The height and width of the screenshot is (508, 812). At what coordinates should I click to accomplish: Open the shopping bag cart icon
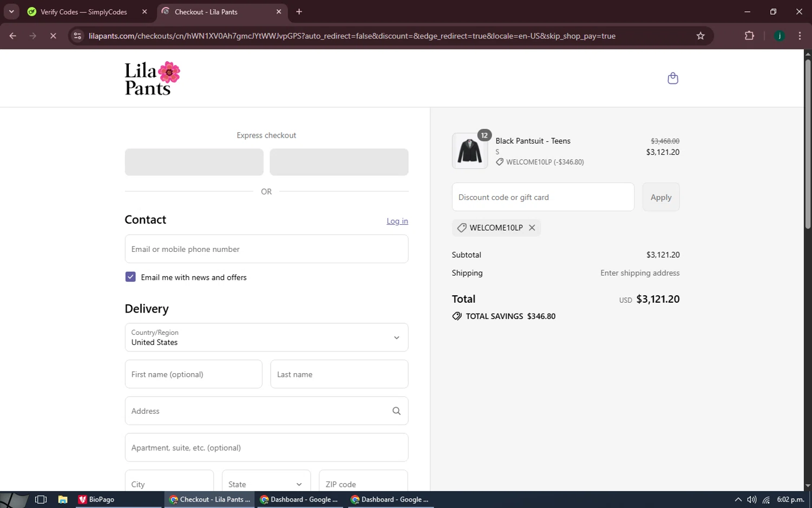point(673,79)
